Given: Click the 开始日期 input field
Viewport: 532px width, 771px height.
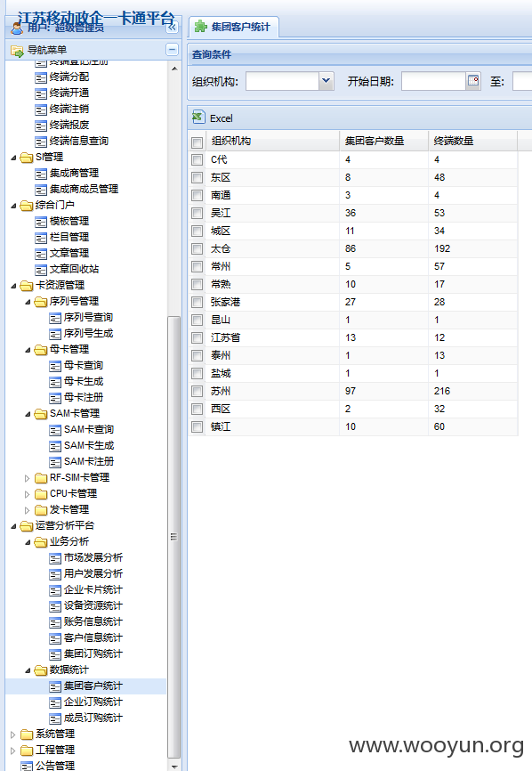Looking at the screenshot, I should (433, 81).
